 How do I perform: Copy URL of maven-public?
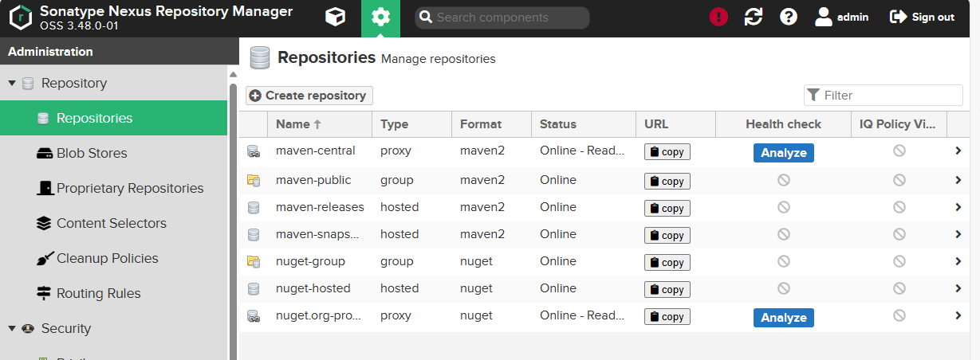tap(667, 182)
